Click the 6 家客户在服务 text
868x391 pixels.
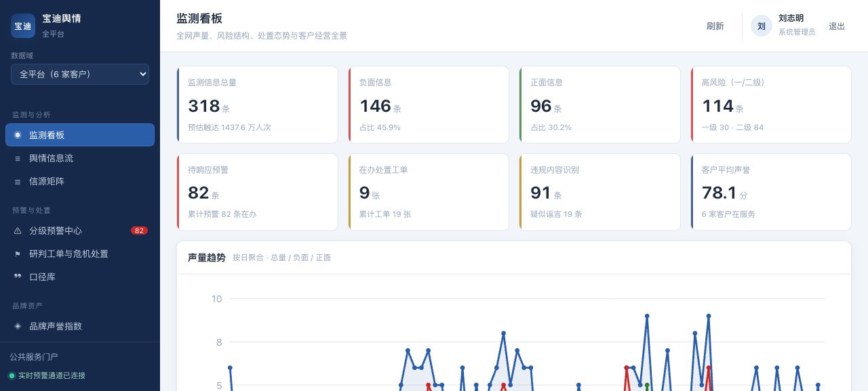(x=729, y=214)
